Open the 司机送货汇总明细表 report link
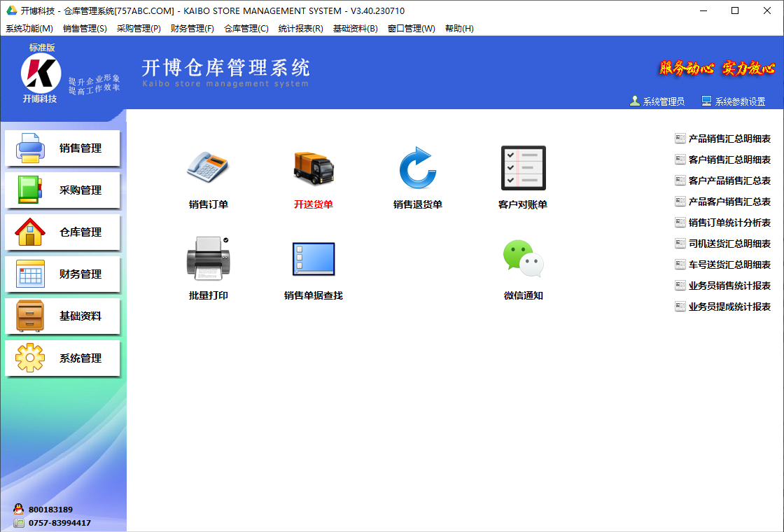Image resolution: width=784 pixels, height=532 pixels. pos(729,244)
